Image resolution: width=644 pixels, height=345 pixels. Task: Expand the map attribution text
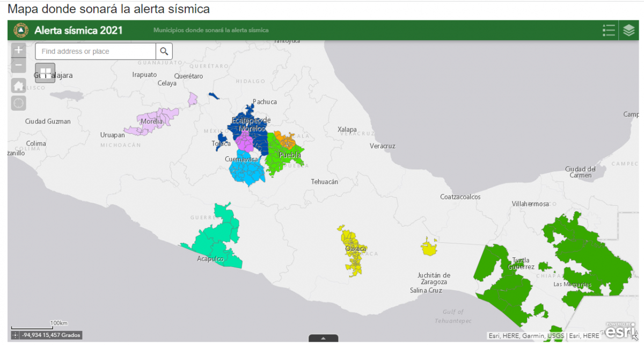[x=544, y=336]
